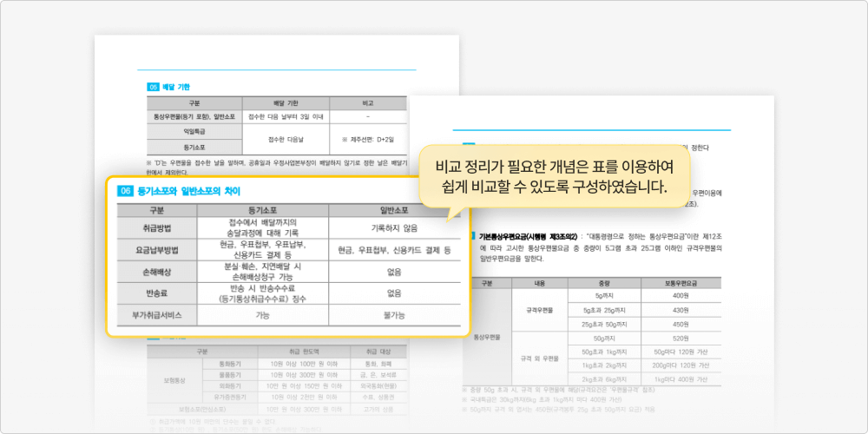This screenshot has height=434, width=868.
Task: Click the 불가능 cell in 일반소포 column
Action: (x=393, y=316)
